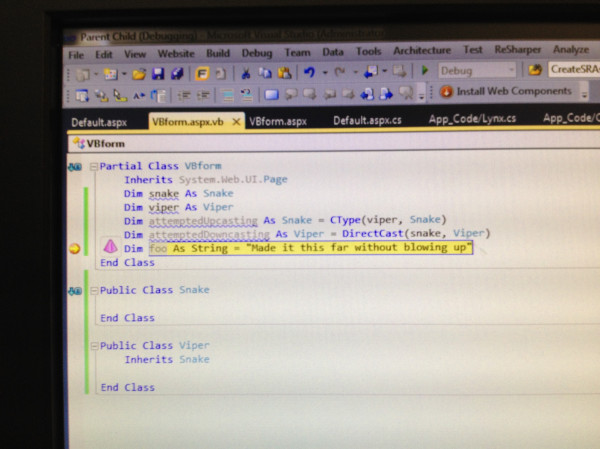
Task: Open the Undo history dropdown arrow
Action: pyautogui.click(x=325, y=72)
